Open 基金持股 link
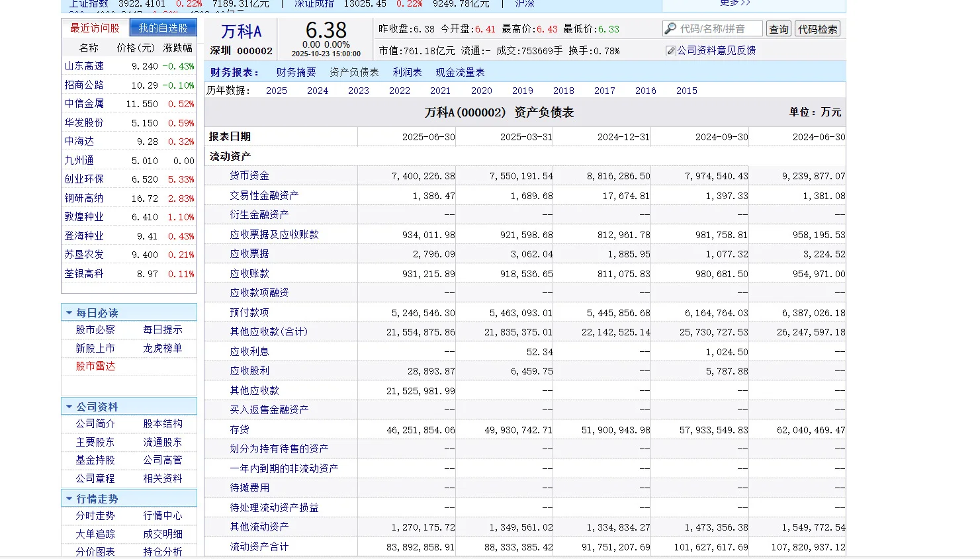 click(95, 460)
